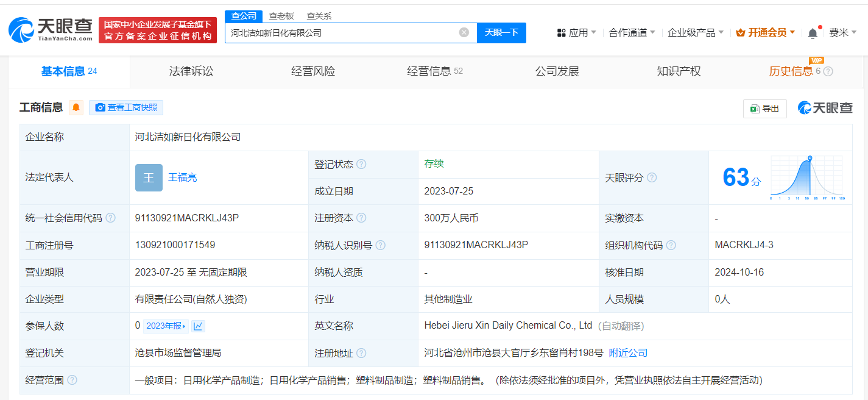Select the 经营信息 tab

pos(435,71)
